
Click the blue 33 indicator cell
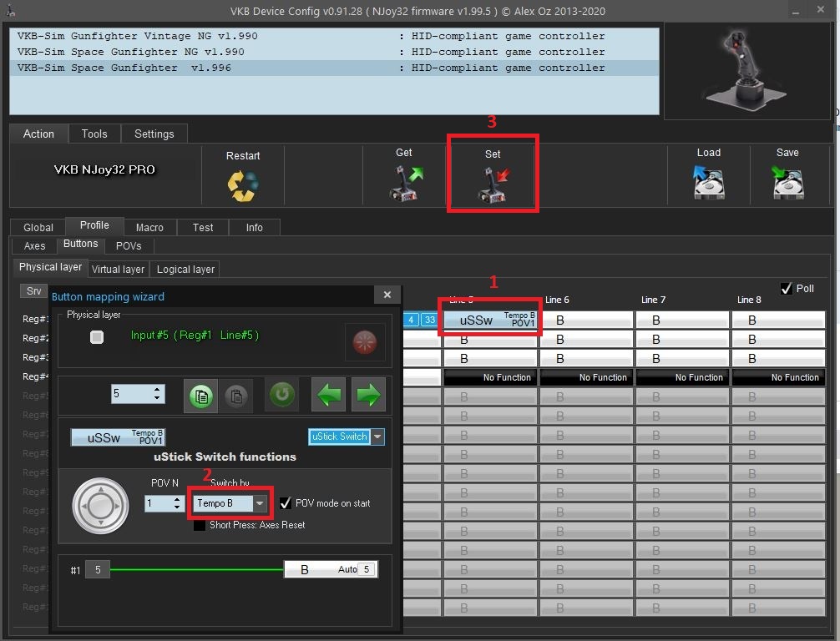pyautogui.click(x=430, y=320)
